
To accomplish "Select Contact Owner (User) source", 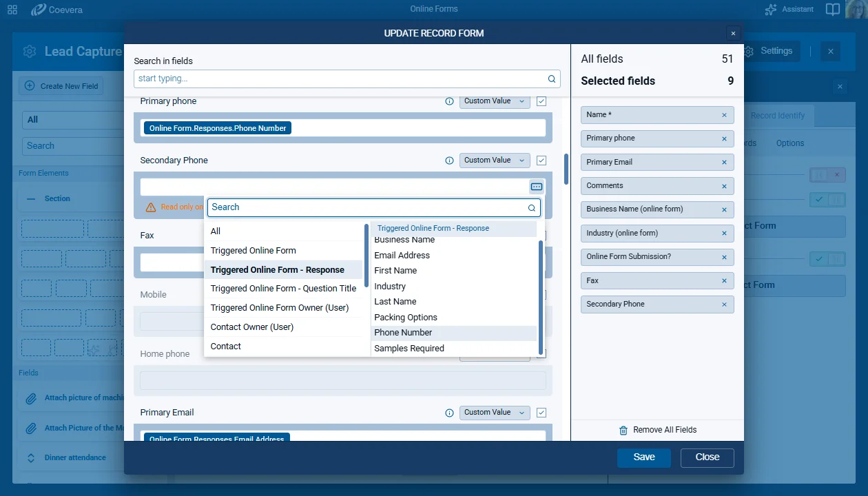I will [x=283, y=327].
